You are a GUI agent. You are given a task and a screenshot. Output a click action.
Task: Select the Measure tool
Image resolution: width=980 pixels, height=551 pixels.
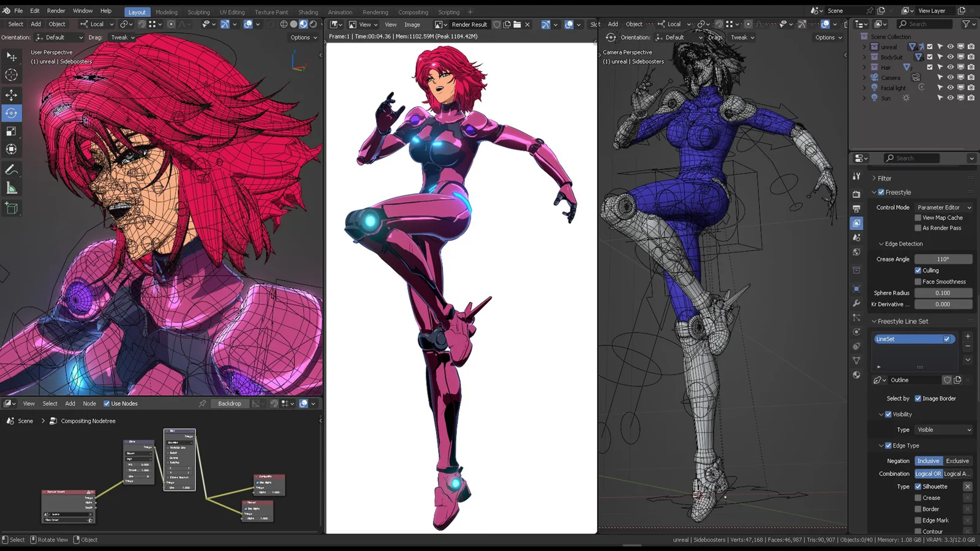click(12, 187)
